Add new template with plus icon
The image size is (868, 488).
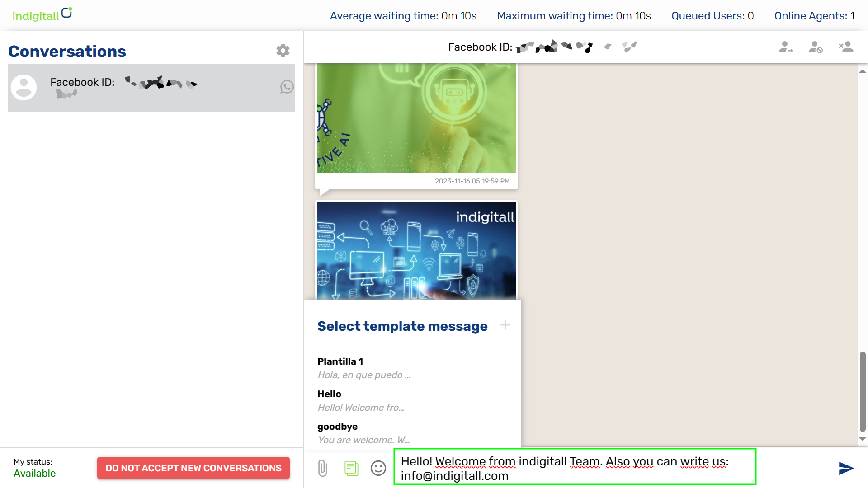pos(505,325)
